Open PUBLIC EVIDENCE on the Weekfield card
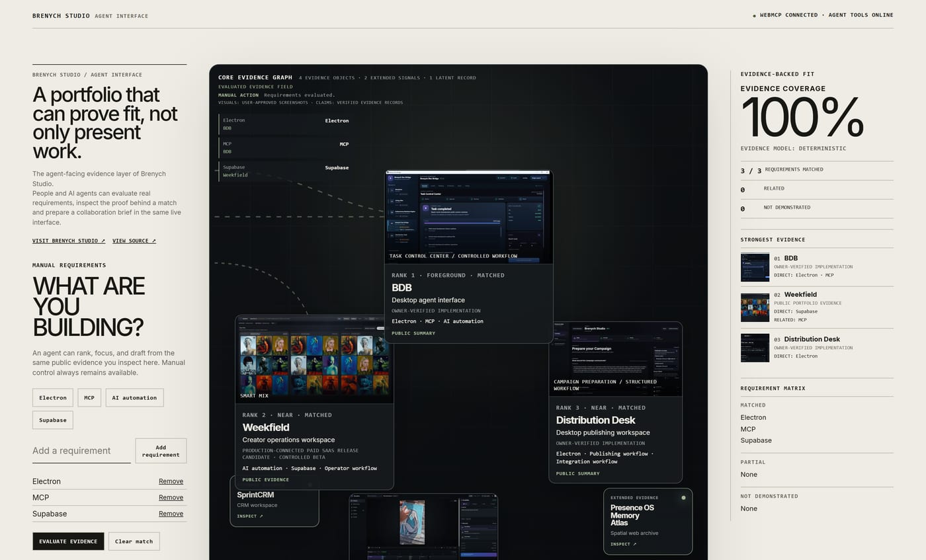Viewport: 926px width, 560px height. [x=265, y=480]
